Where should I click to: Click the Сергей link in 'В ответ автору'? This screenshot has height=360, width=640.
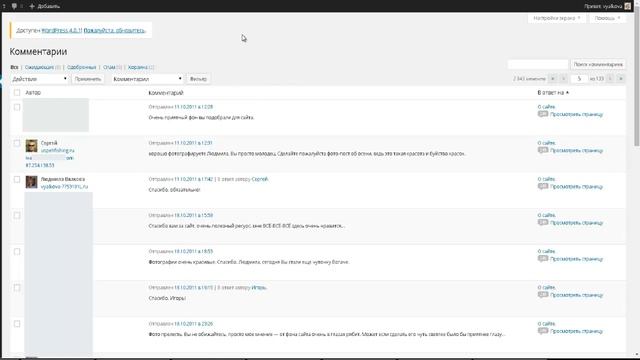point(260,179)
